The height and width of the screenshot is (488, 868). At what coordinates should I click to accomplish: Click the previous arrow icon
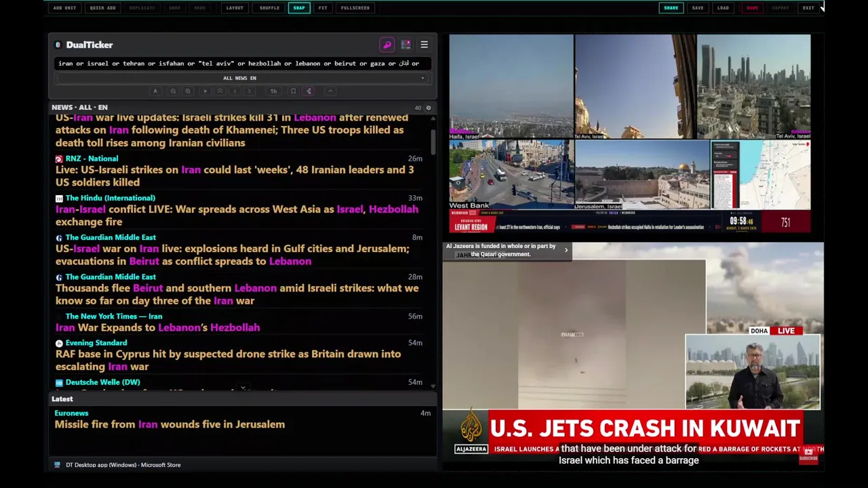[x=235, y=91]
